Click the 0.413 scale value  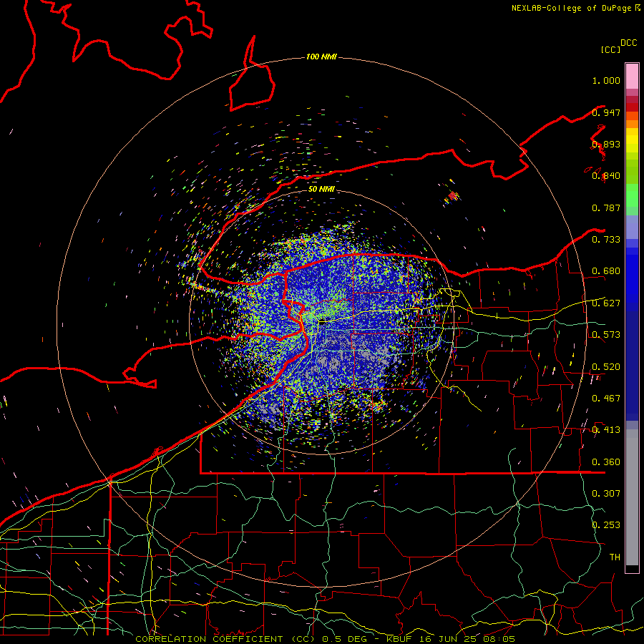click(606, 430)
